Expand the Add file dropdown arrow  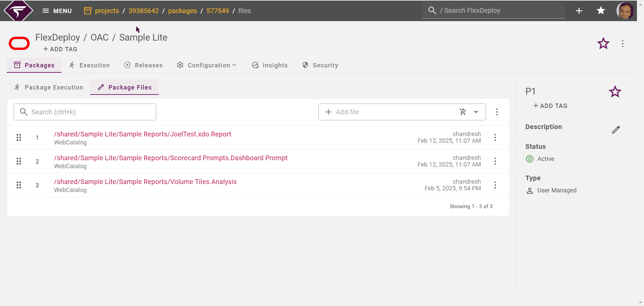click(476, 112)
